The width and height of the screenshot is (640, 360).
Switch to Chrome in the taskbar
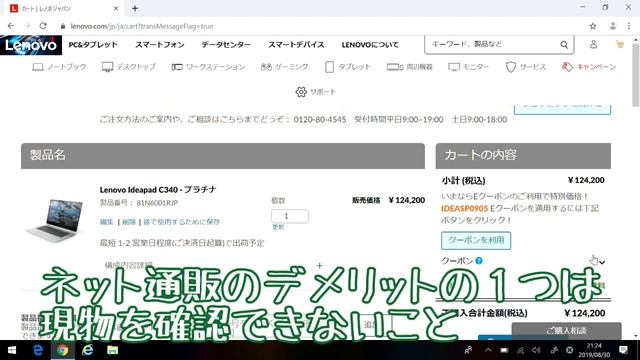[x=62, y=350]
